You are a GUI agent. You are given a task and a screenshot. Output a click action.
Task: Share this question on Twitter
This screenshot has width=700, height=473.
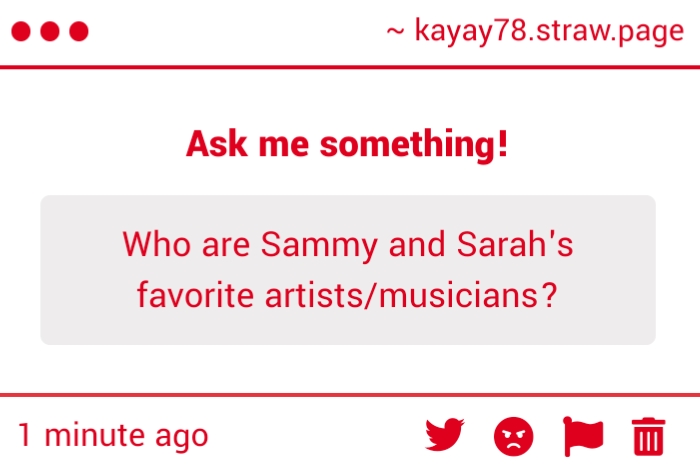pos(446,436)
